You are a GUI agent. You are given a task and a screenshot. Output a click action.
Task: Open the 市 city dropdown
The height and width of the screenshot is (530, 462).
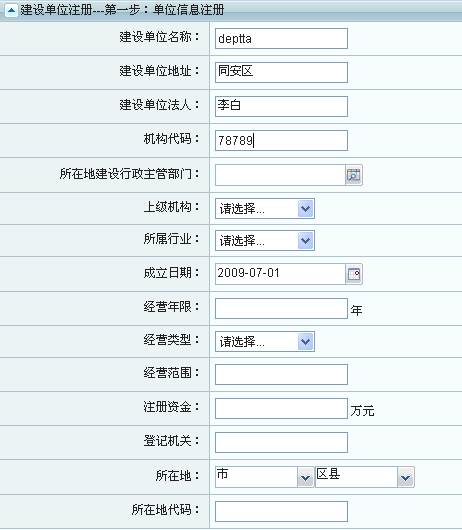[x=265, y=477]
